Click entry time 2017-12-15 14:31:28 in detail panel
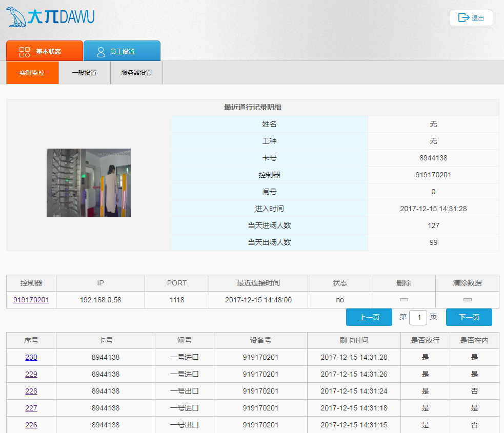Image resolution: width=504 pixels, height=433 pixels. click(x=433, y=209)
